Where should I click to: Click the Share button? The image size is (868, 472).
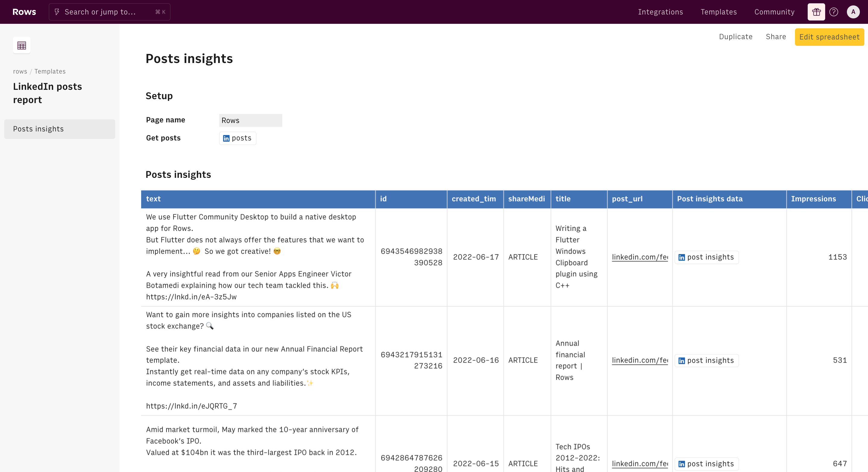coord(776,37)
